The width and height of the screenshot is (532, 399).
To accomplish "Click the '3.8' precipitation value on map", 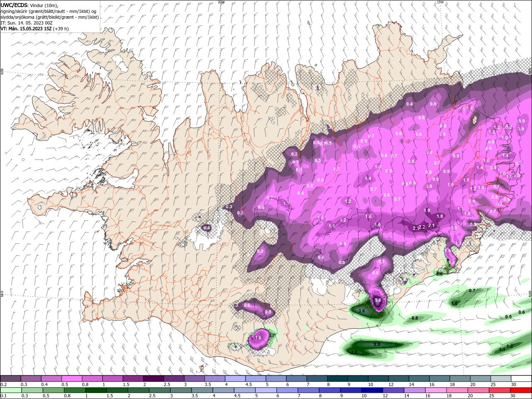I will (378, 300).
